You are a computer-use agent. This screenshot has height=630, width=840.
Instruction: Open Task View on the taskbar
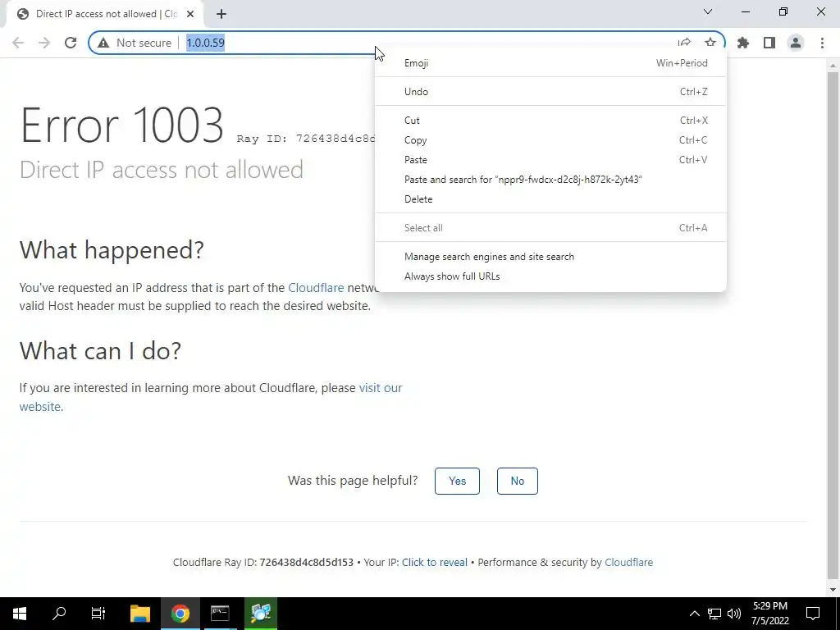98,614
